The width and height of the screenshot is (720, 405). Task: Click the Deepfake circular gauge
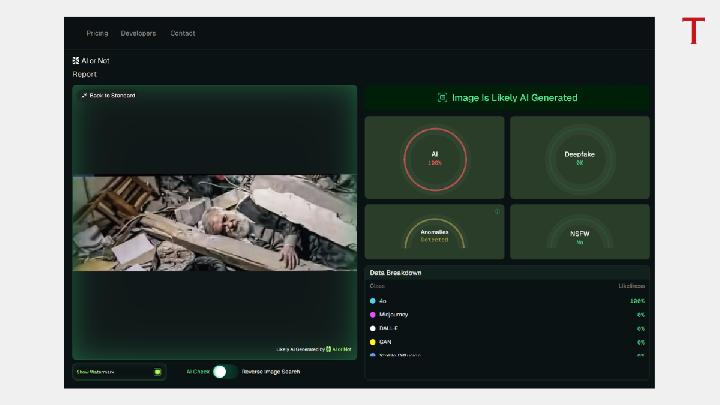[579, 157]
